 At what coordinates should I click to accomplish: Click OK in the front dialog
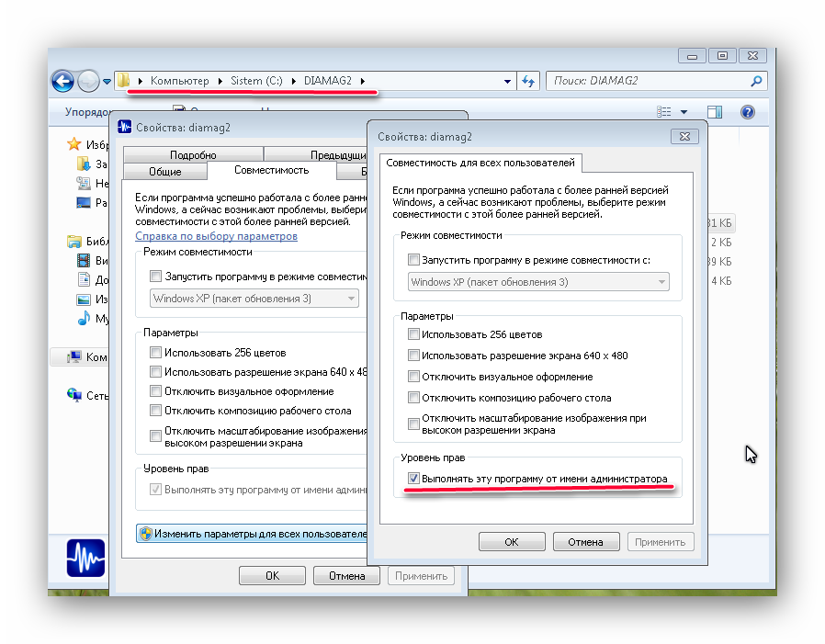click(512, 542)
